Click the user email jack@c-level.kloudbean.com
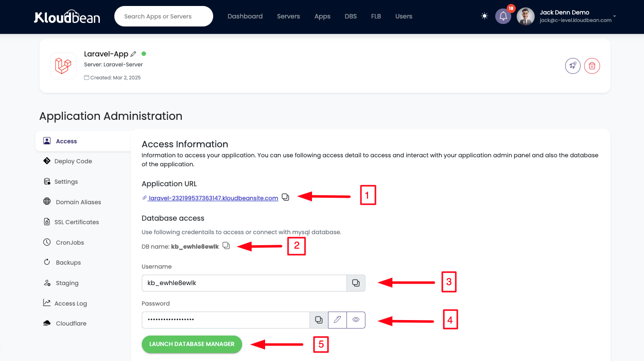 click(x=576, y=20)
